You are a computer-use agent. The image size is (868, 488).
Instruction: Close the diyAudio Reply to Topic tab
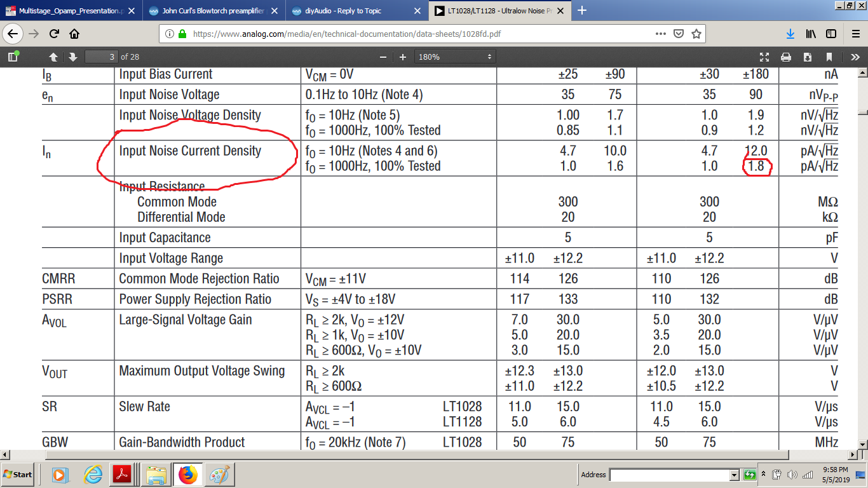pyautogui.click(x=417, y=11)
